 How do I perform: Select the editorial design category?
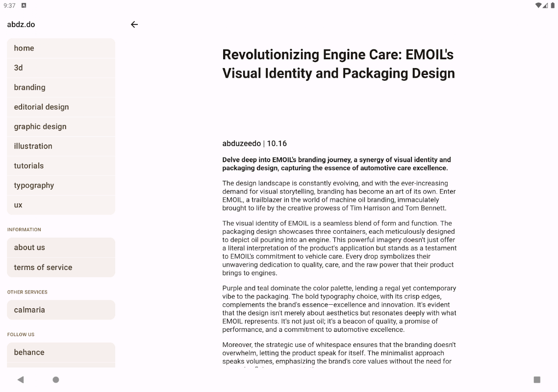(x=61, y=107)
